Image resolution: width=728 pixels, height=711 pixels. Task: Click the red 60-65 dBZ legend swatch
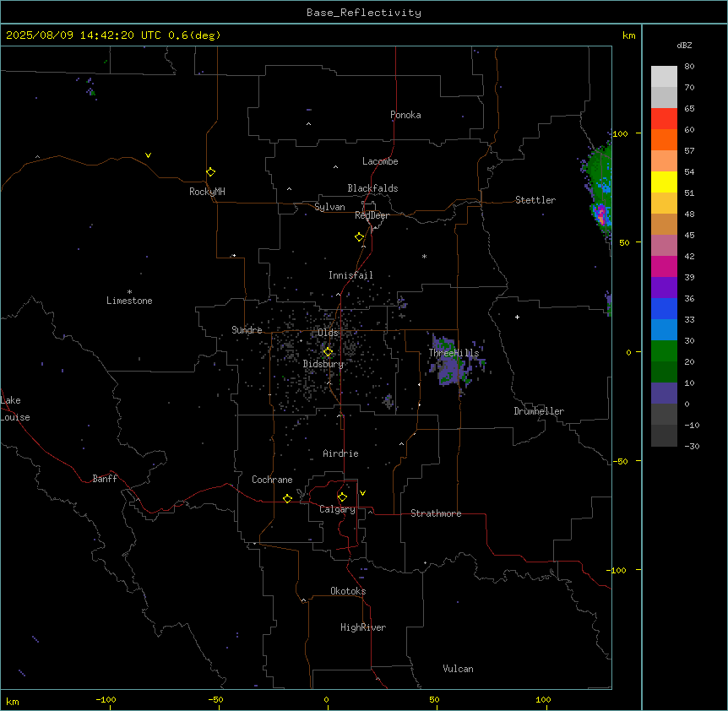(x=664, y=118)
